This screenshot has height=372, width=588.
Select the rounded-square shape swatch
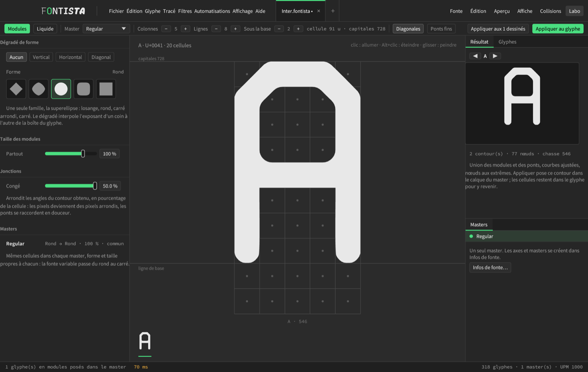84,89
